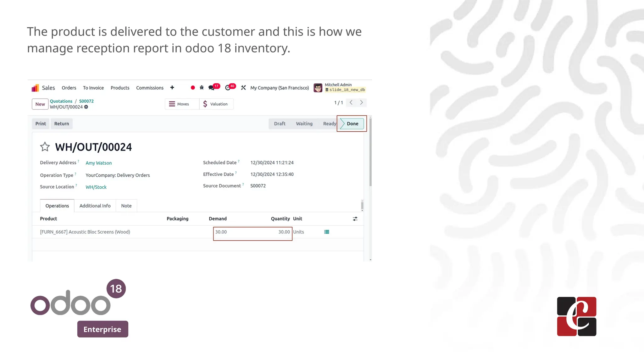This screenshot has width=644, height=362.
Task: Open column options adjust icon in table header
Action: coord(355,219)
